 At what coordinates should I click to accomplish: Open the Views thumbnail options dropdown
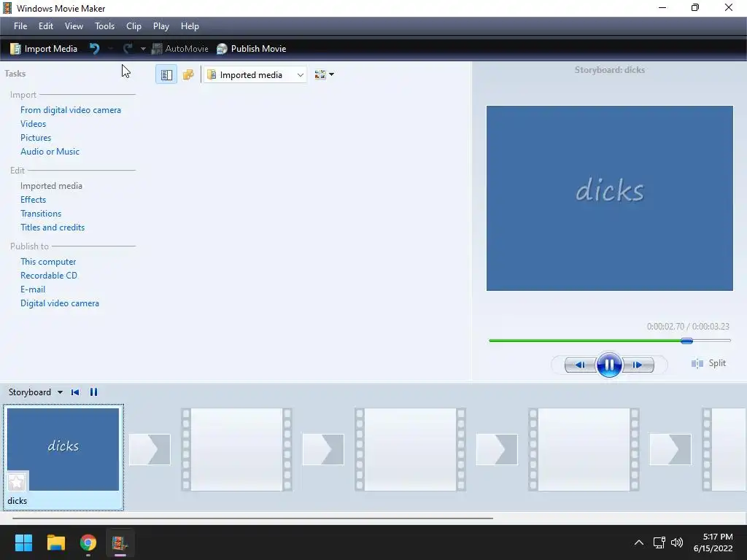pyautogui.click(x=324, y=75)
